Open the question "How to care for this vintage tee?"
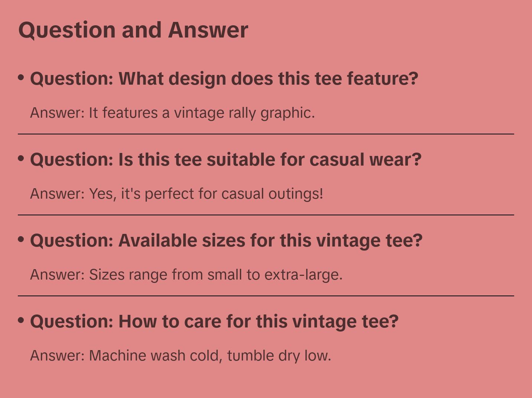This screenshot has height=398, width=532. 214,322
